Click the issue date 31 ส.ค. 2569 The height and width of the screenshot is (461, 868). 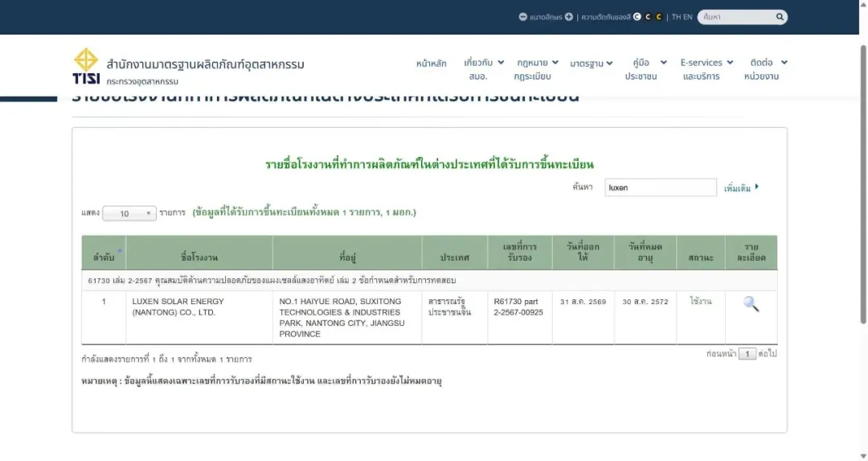(583, 302)
